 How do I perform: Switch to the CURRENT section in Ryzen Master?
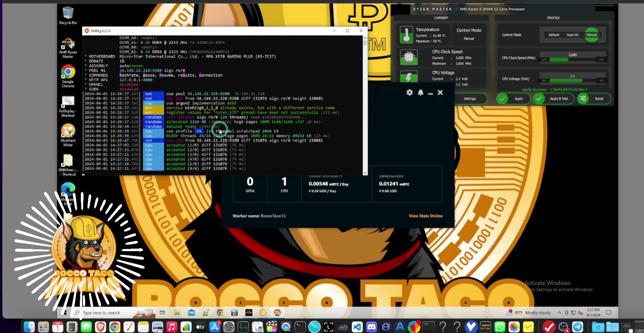pos(442,18)
